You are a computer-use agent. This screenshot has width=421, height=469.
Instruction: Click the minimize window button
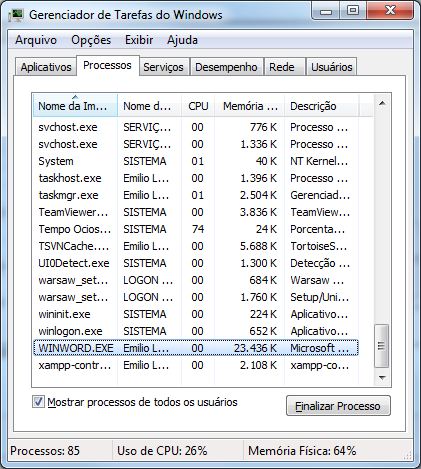(326, 11)
